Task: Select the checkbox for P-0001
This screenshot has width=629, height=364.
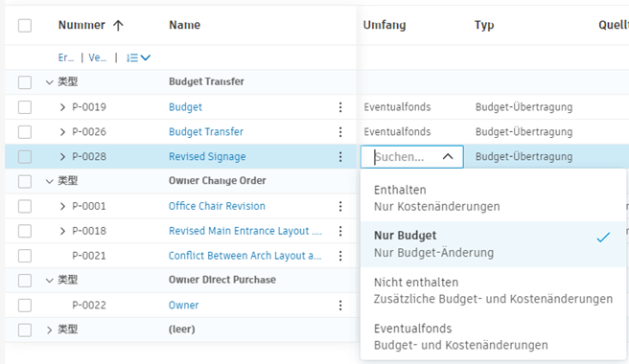Action: click(25, 206)
